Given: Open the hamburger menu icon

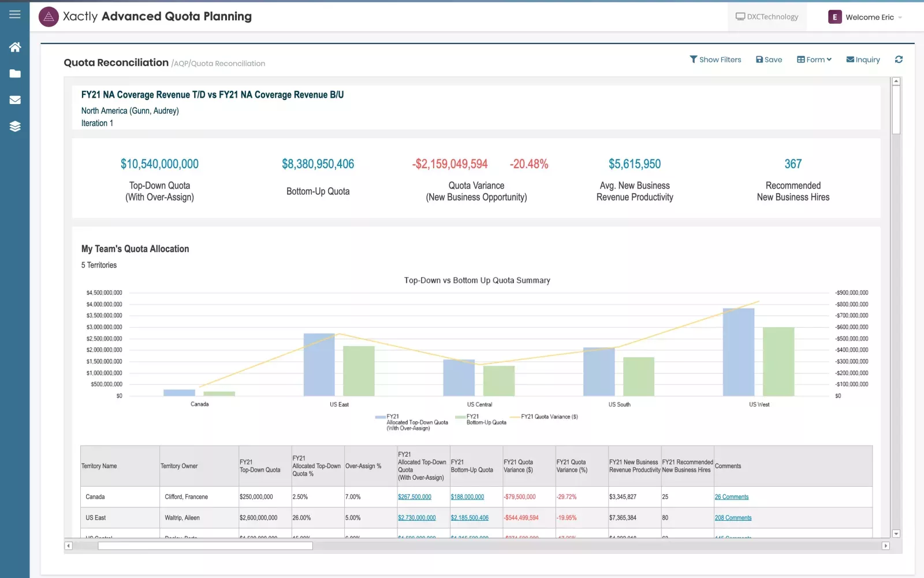Looking at the screenshot, I should coord(15,14).
